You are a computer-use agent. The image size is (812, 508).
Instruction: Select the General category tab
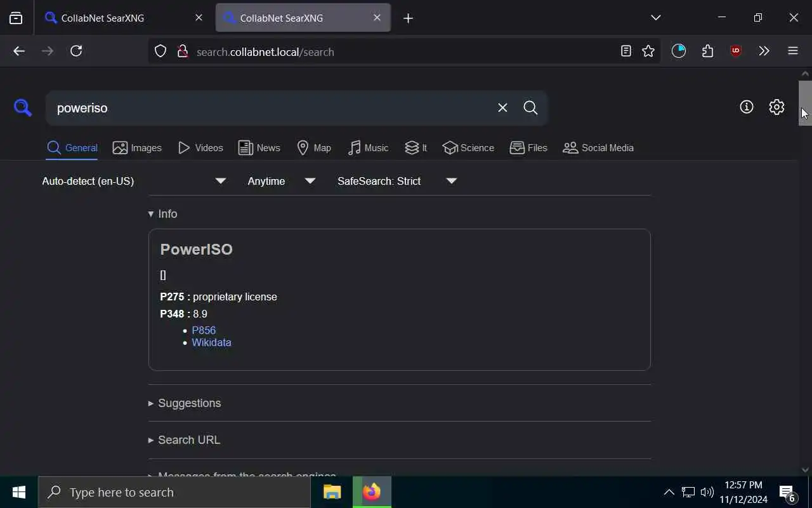coord(72,148)
